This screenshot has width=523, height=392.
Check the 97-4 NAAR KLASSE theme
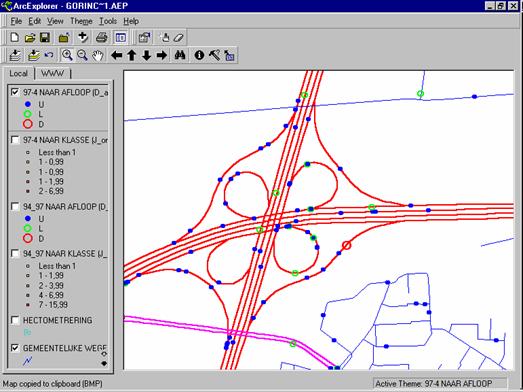click(x=15, y=139)
